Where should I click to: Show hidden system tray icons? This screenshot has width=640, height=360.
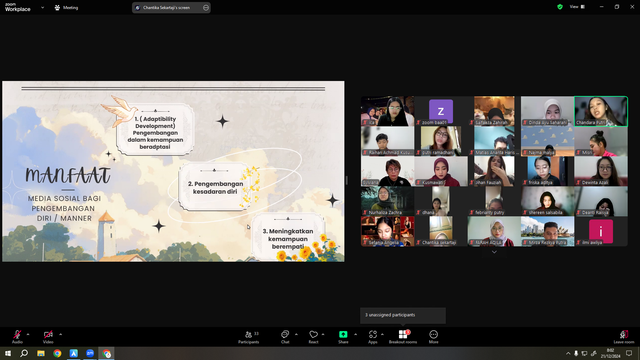568,353
